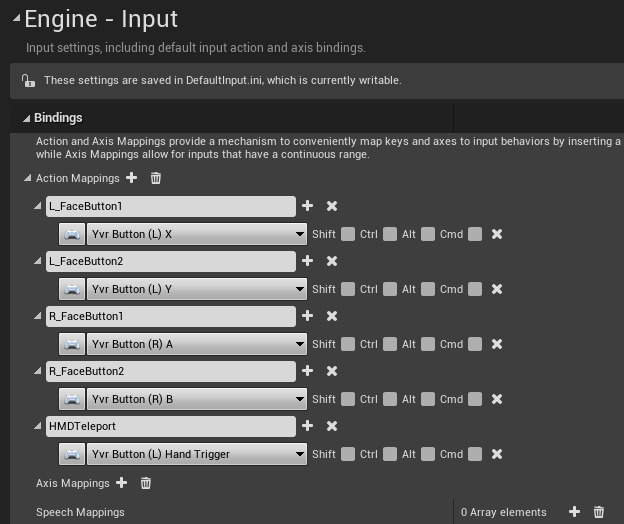
Task: Toggle Ctrl checkbox for Yvr Button (L) Y
Action: point(389,289)
